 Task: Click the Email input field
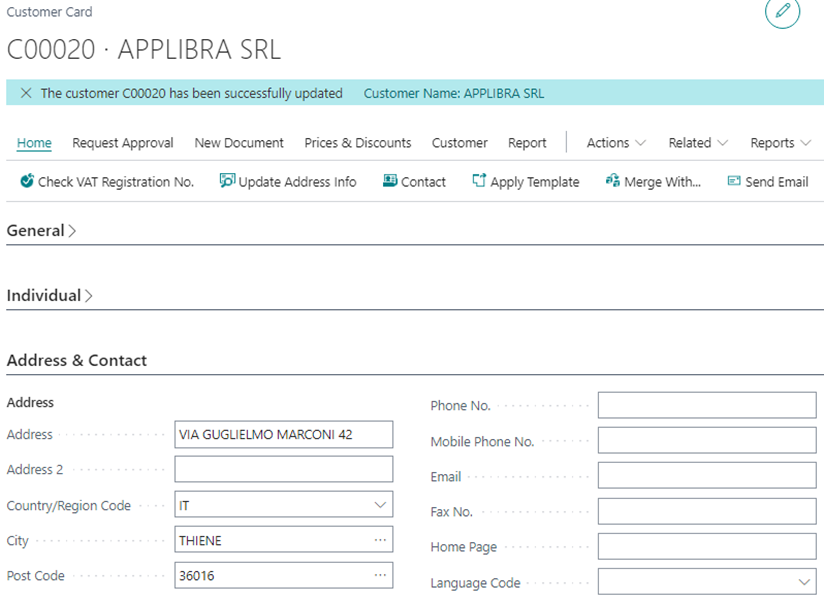click(707, 476)
